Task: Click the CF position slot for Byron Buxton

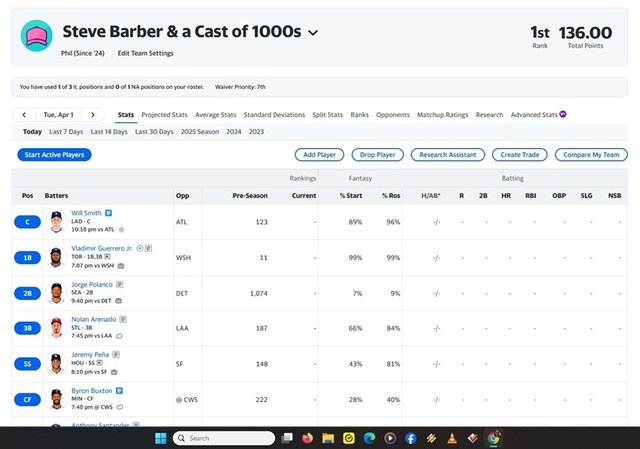Action: (27, 399)
